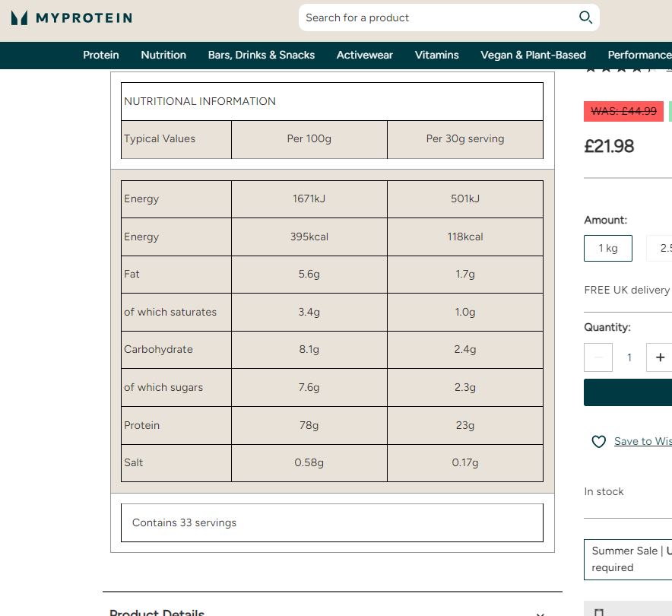Click the 2.3g sugars value
Image resolution: width=672 pixels, height=616 pixels.
tap(465, 388)
